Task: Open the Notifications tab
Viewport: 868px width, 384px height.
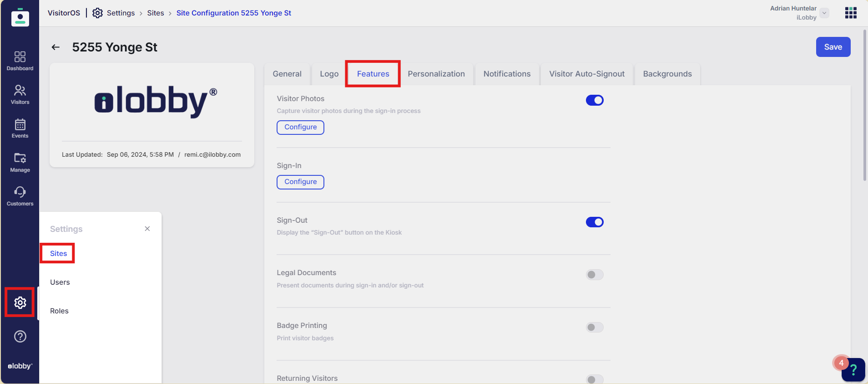Action: click(507, 74)
